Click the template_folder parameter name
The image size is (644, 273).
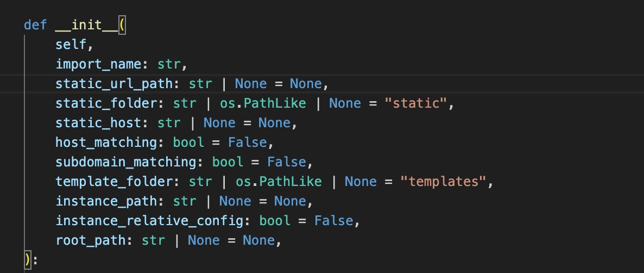point(118,182)
